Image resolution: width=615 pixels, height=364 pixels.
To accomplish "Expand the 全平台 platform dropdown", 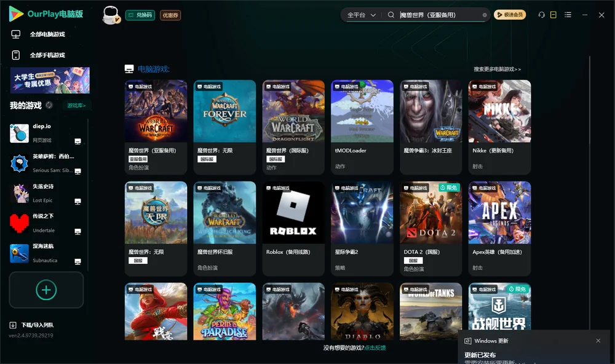I will pyautogui.click(x=361, y=15).
